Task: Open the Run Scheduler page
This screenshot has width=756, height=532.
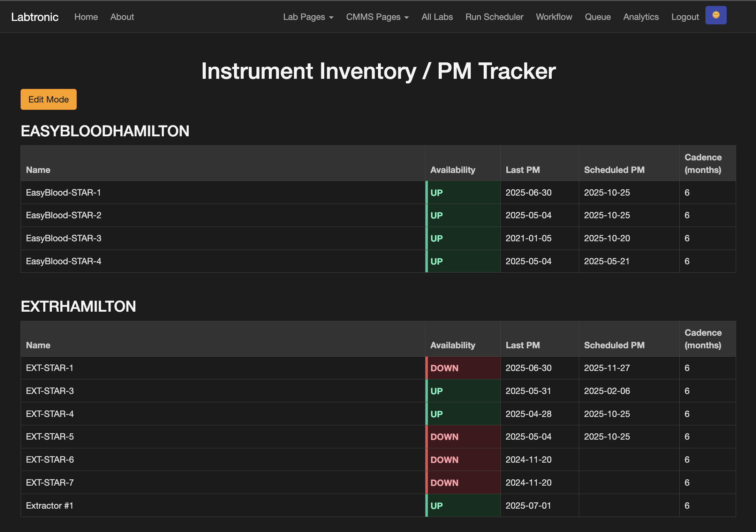Action: (x=494, y=17)
